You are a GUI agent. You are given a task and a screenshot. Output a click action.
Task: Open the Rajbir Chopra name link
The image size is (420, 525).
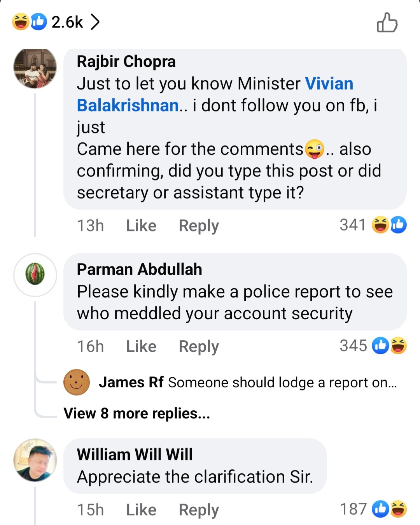(x=126, y=61)
